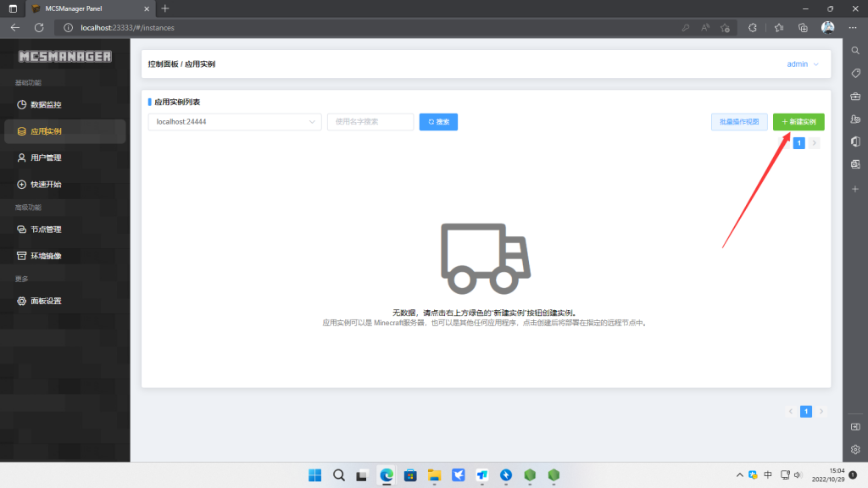Open Microsoft Store on taskbar

pyautogui.click(x=410, y=475)
